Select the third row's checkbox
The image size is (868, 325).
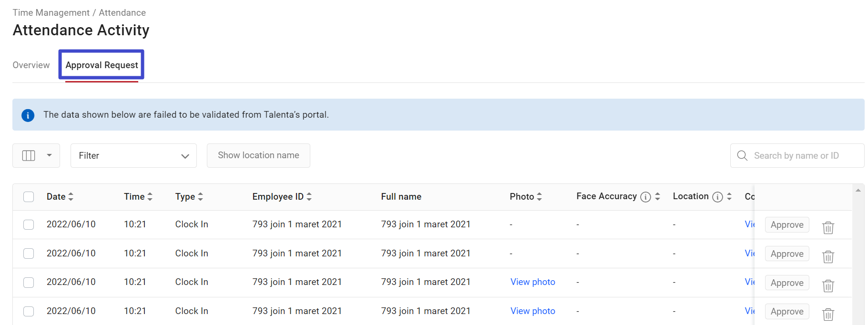(x=29, y=283)
